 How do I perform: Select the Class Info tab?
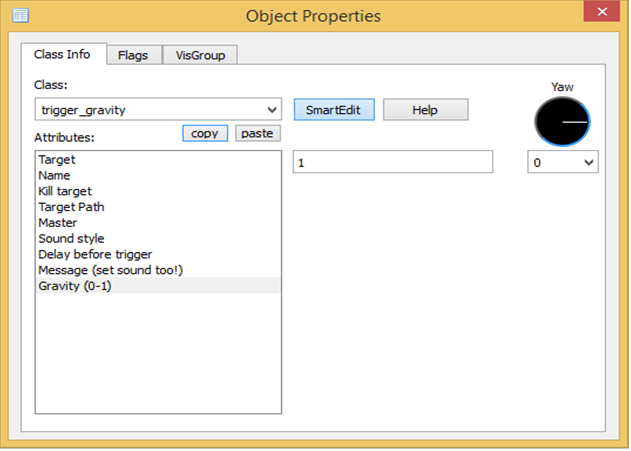pyautogui.click(x=62, y=54)
